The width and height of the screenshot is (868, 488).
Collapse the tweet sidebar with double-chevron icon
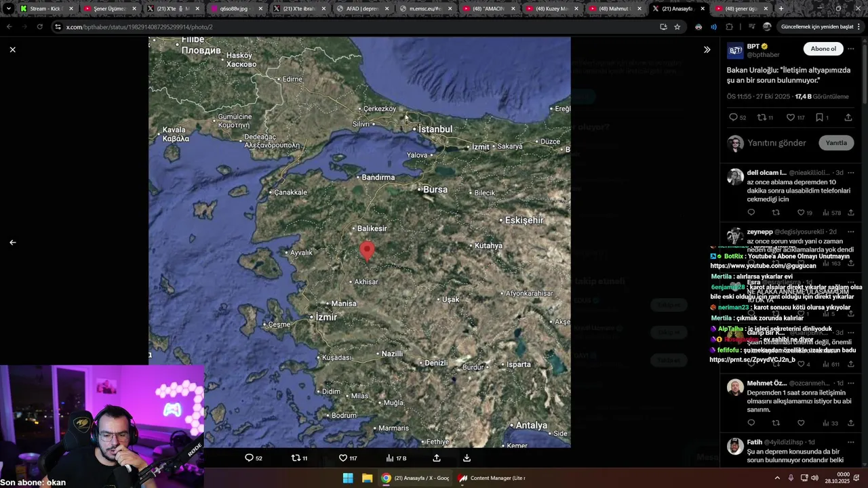[x=707, y=49]
